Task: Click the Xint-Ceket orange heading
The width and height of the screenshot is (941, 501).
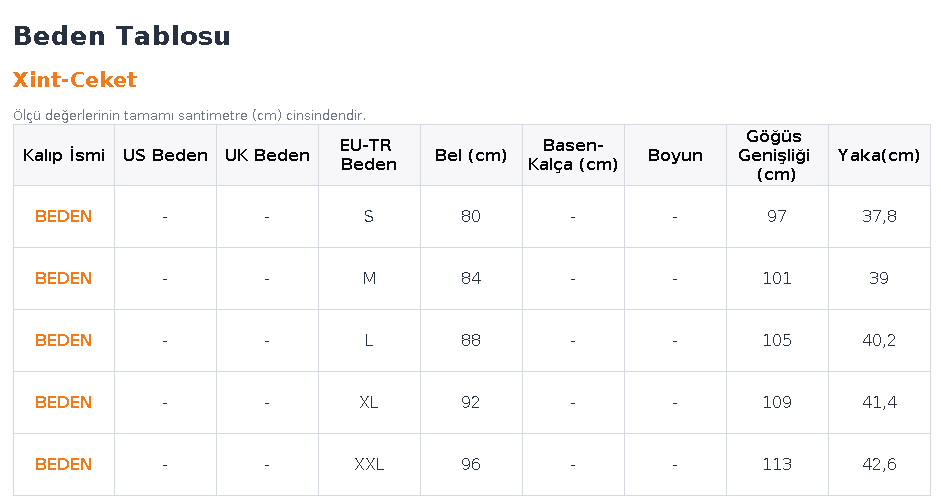Action: (x=74, y=80)
